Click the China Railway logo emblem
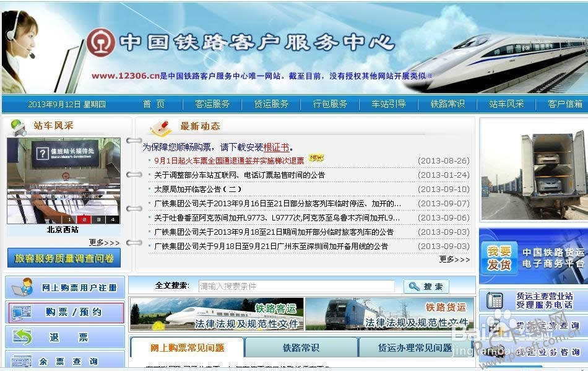Viewport: 588px width, 371px height. point(101,42)
